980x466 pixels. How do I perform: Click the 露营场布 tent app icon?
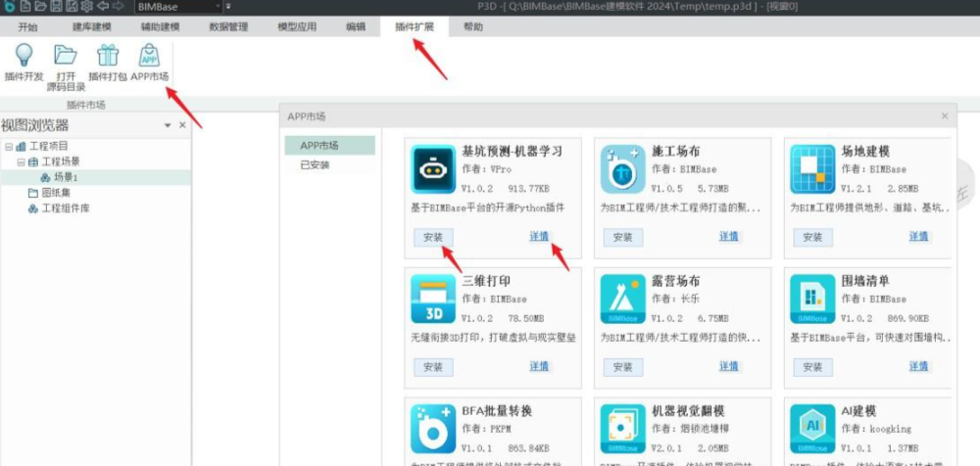click(x=622, y=299)
